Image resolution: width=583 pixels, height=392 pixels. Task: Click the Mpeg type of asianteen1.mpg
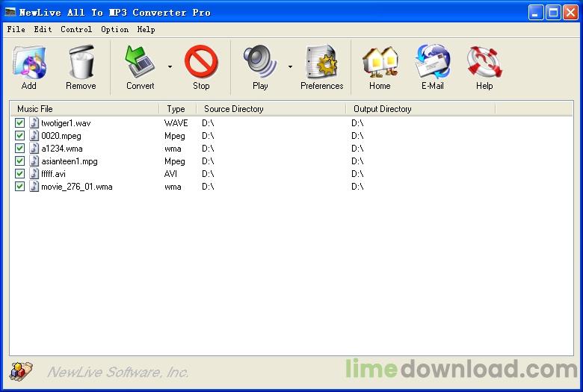(x=175, y=161)
